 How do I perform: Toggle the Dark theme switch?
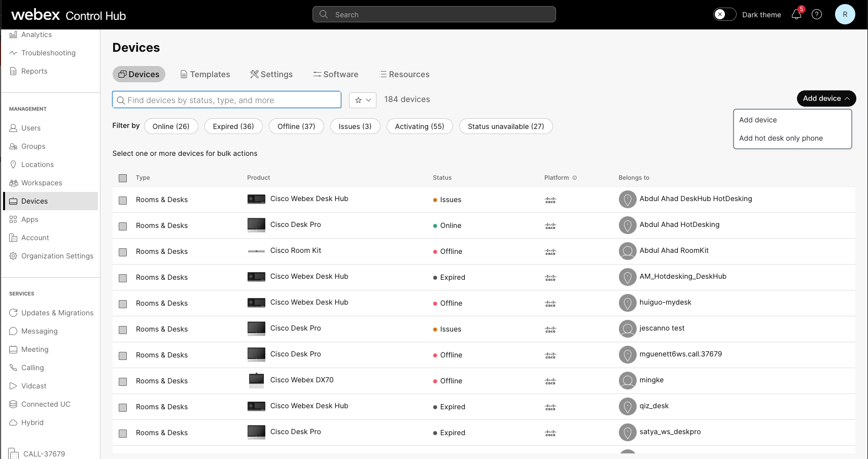point(724,14)
